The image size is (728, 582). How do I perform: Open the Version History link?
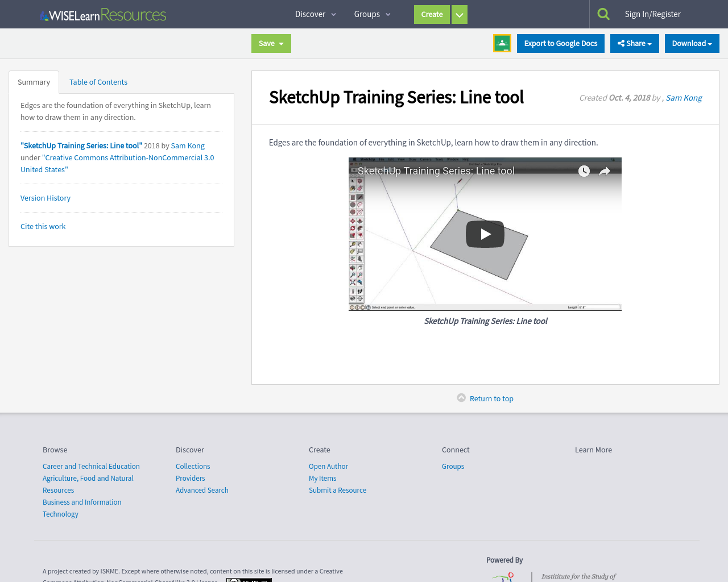click(45, 197)
